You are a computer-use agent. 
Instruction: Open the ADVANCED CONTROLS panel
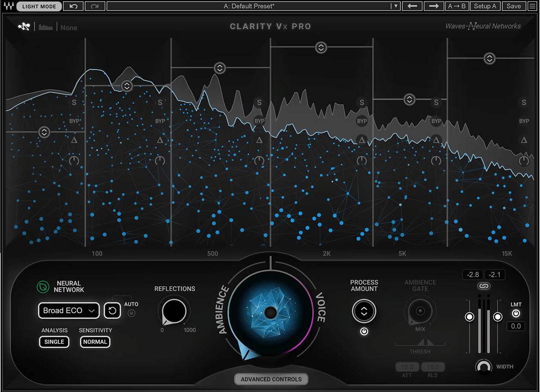tap(270, 379)
